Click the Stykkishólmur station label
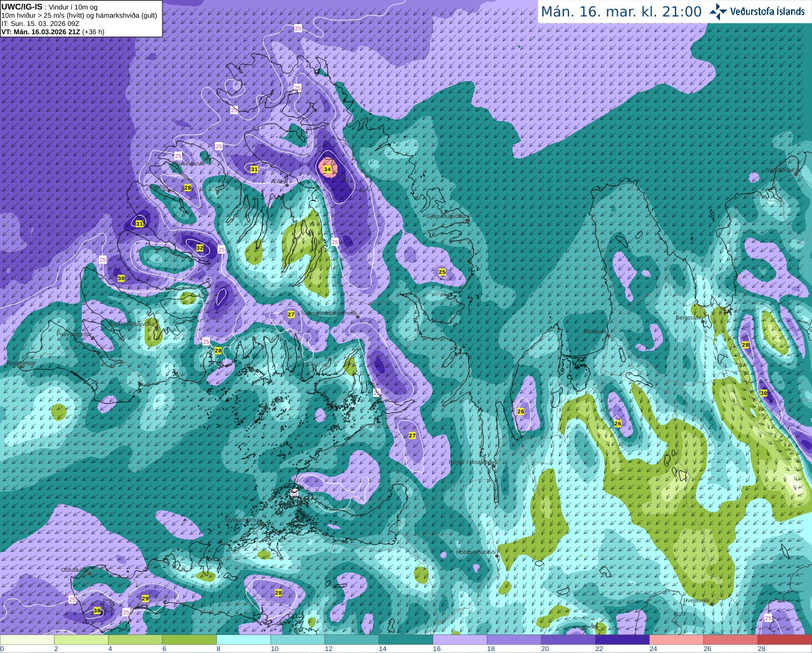 point(244,520)
